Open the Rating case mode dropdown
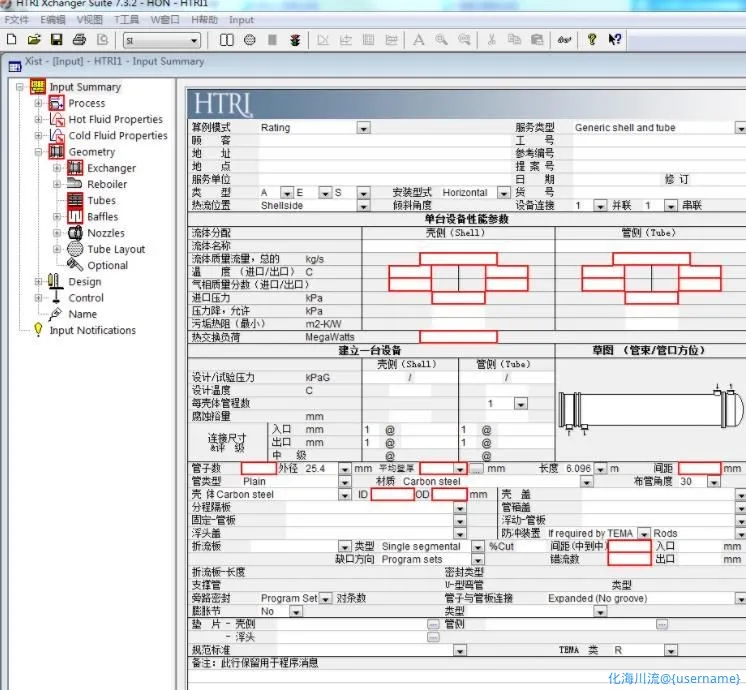746x690 pixels. click(363, 128)
